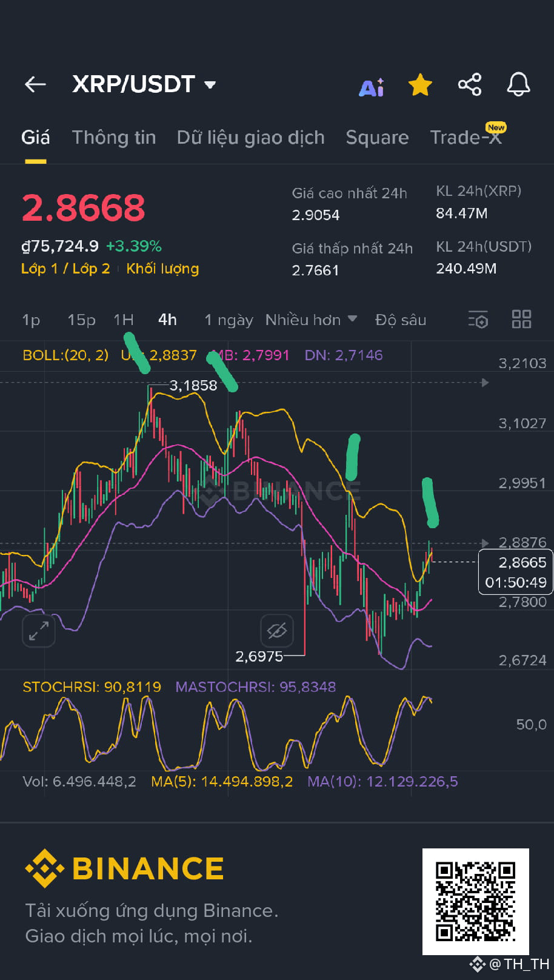This screenshot has width=554, height=980.
Task: Tap the DN: 2,7146 value
Action: [x=344, y=355]
